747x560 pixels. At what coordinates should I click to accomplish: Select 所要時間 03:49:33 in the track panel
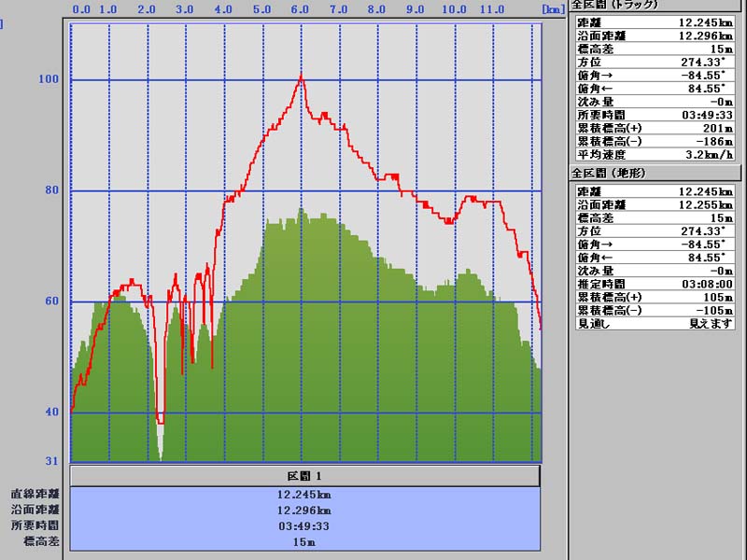[x=652, y=115]
